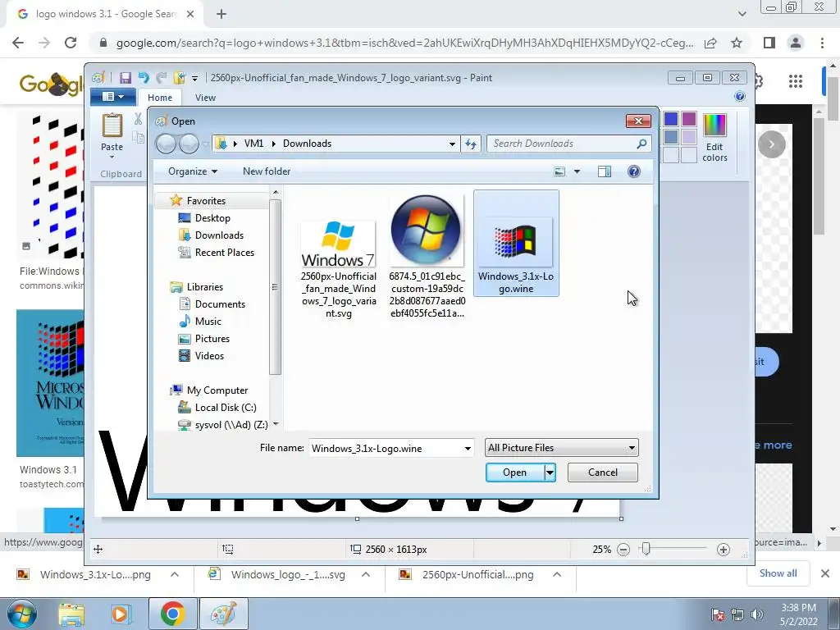
Task: Switch to the Home ribbon tab
Action: click(160, 98)
